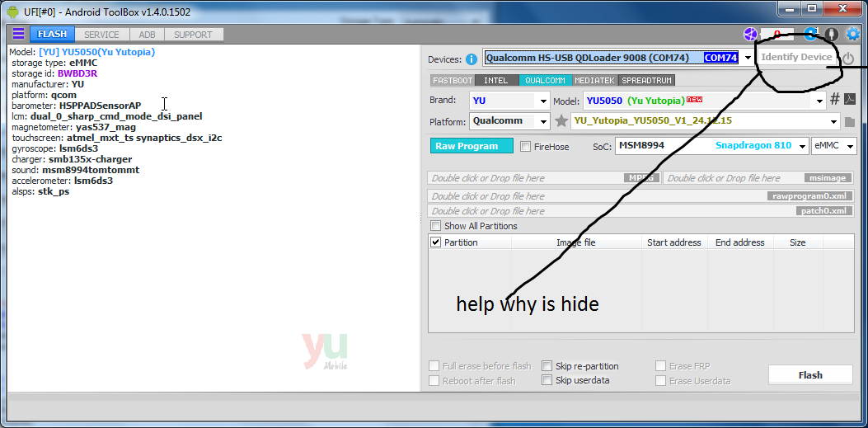The height and width of the screenshot is (428, 868).
Task: Click the model text [YU] YU5050(Yu Yutopia)
Action: coord(97,52)
